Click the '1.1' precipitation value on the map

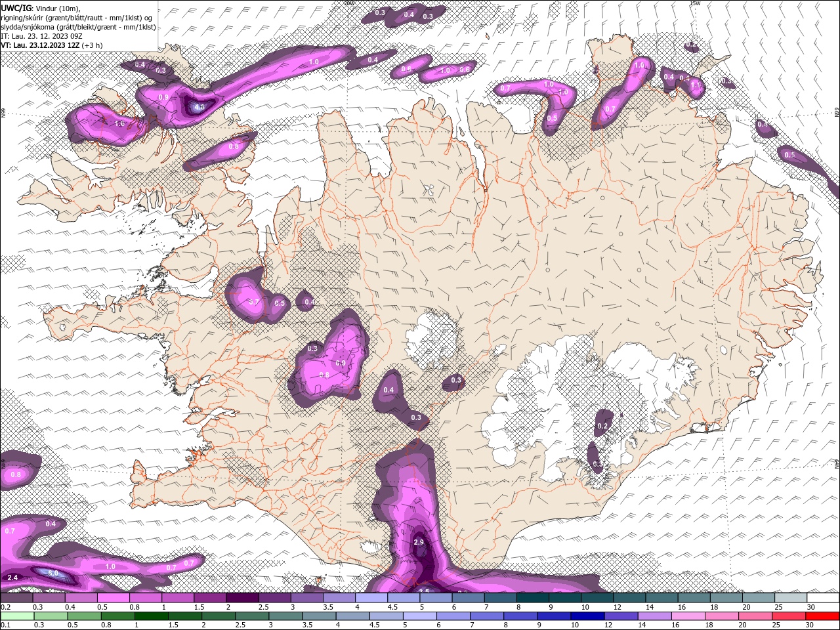(x=696, y=85)
